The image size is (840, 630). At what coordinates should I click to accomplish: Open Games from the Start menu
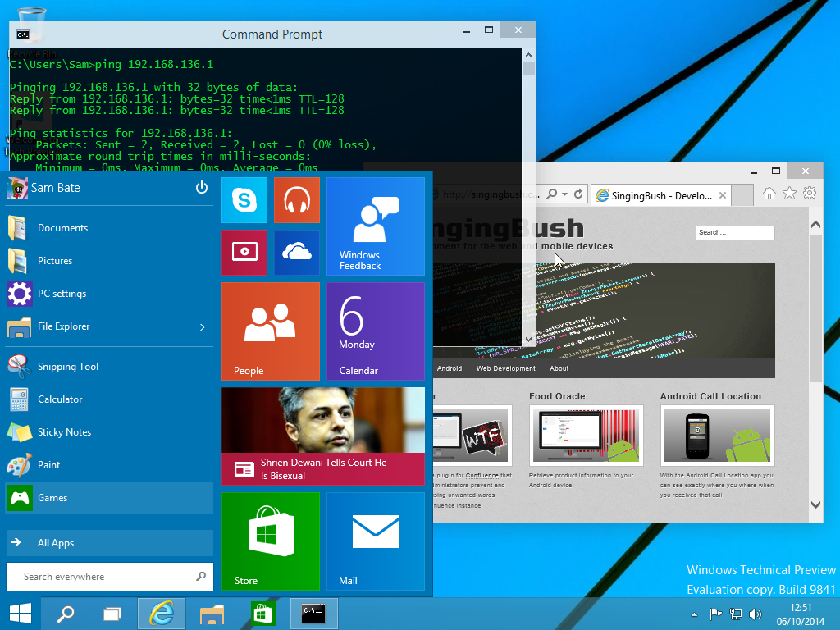(x=109, y=498)
